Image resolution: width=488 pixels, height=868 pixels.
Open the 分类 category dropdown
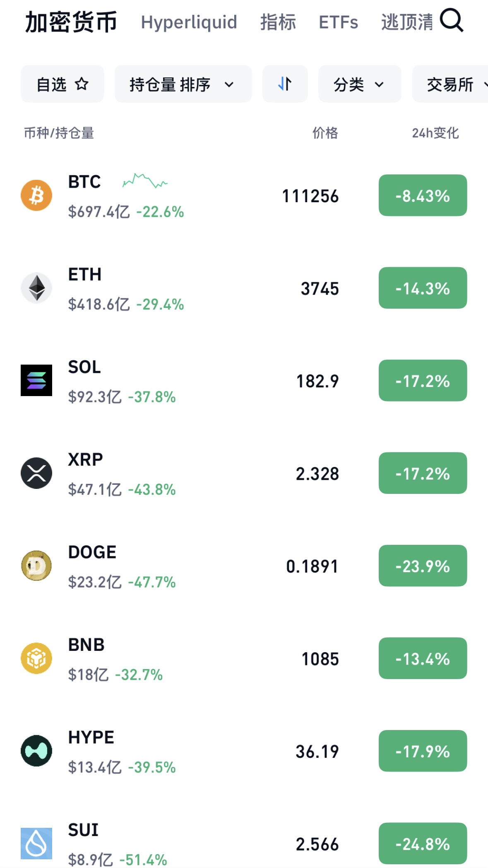click(359, 84)
